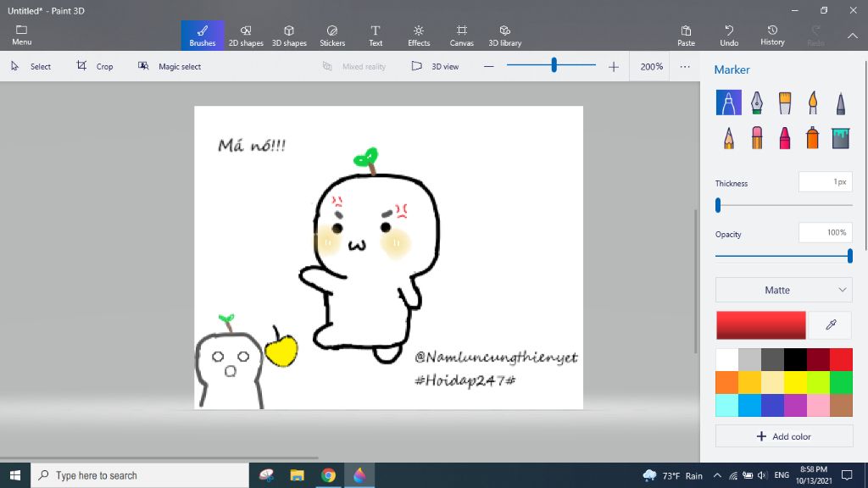The height and width of the screenshot is (488, 868).
Task: Select the Pixel pen tool
Action: coord(840,103)
